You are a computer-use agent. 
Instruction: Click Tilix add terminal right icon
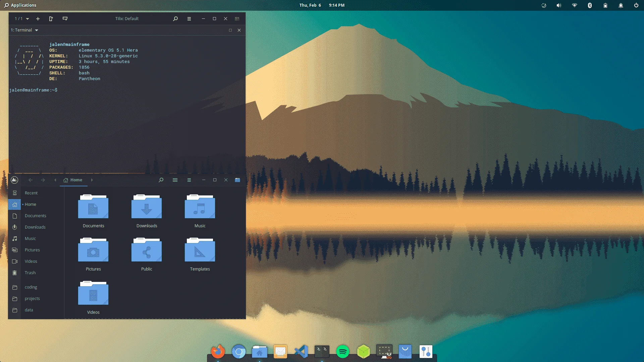51,19
